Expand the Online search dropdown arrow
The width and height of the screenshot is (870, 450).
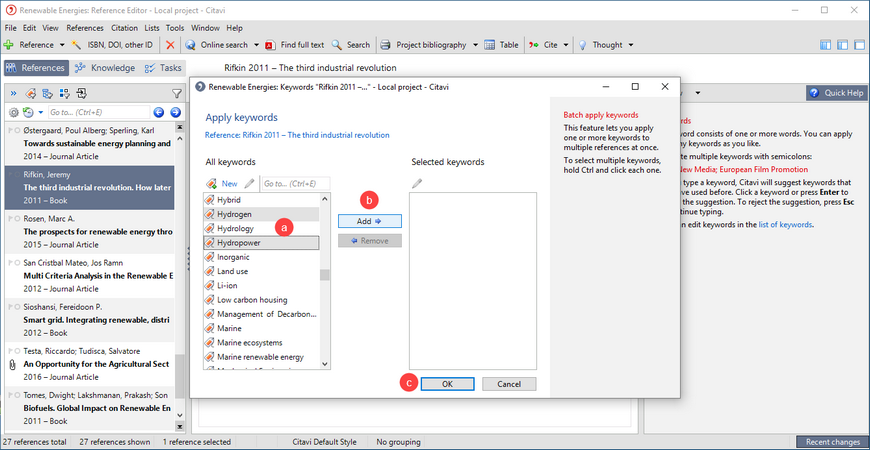[256, 45]
